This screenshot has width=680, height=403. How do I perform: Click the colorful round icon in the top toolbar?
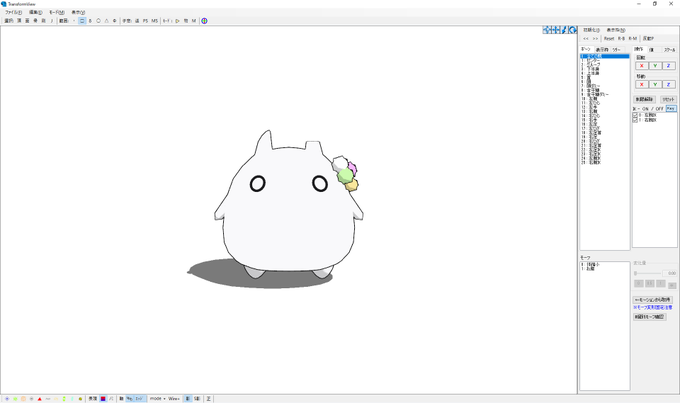(204, 21)
